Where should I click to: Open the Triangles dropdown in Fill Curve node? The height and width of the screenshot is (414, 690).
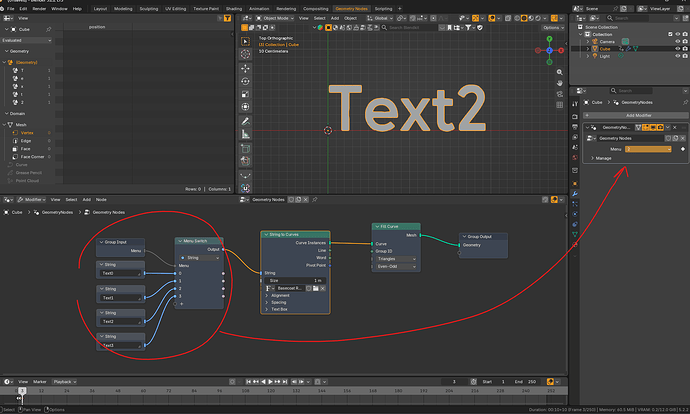tap(396, 259)
